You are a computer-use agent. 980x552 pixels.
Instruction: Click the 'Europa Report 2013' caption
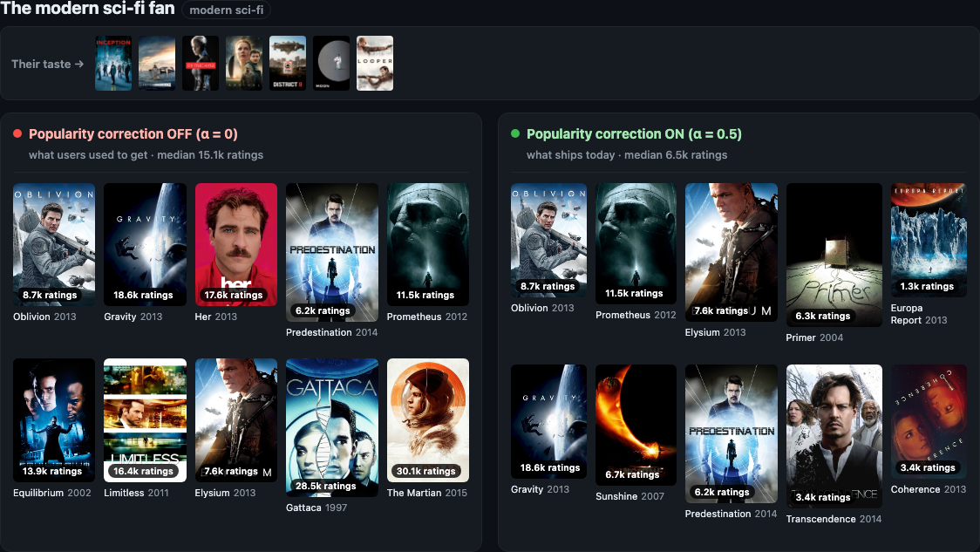[919, 314]
